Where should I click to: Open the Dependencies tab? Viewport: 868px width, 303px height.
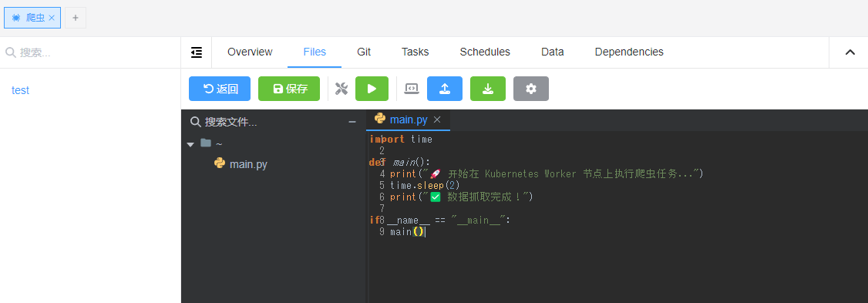coord(629,52)
